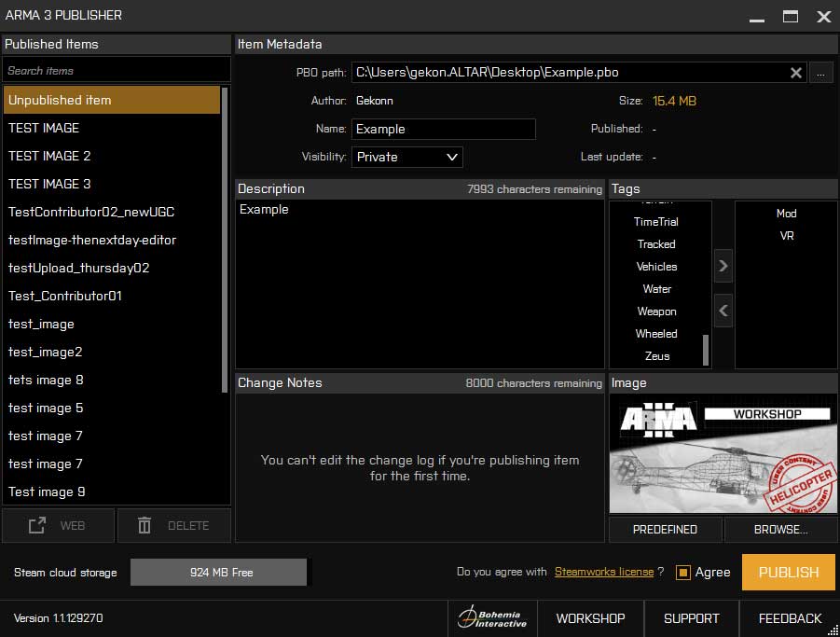Click the Arma 3 Workshop helicopter thumbnail
Viewport: 840px width, 637px height.
pos(723,453)
